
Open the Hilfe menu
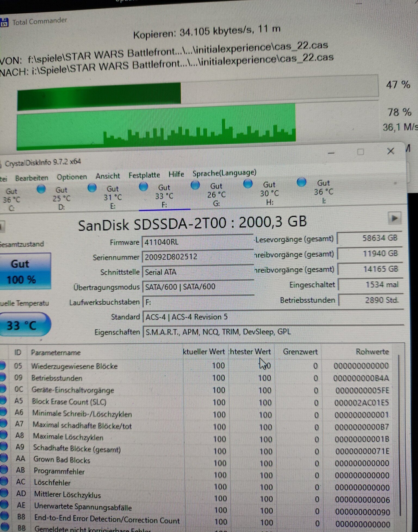(x=176, y=174)
